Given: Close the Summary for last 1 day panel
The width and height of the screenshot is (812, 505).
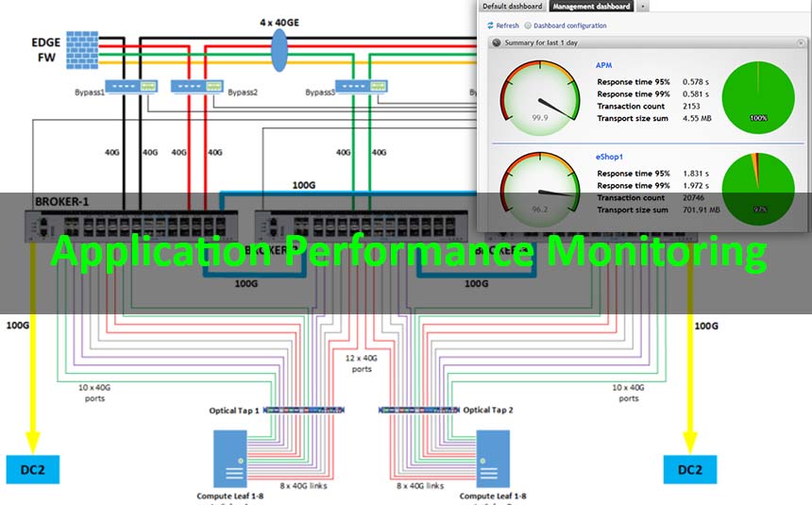Looking at the screenshot, I should [x=801, y=42].
